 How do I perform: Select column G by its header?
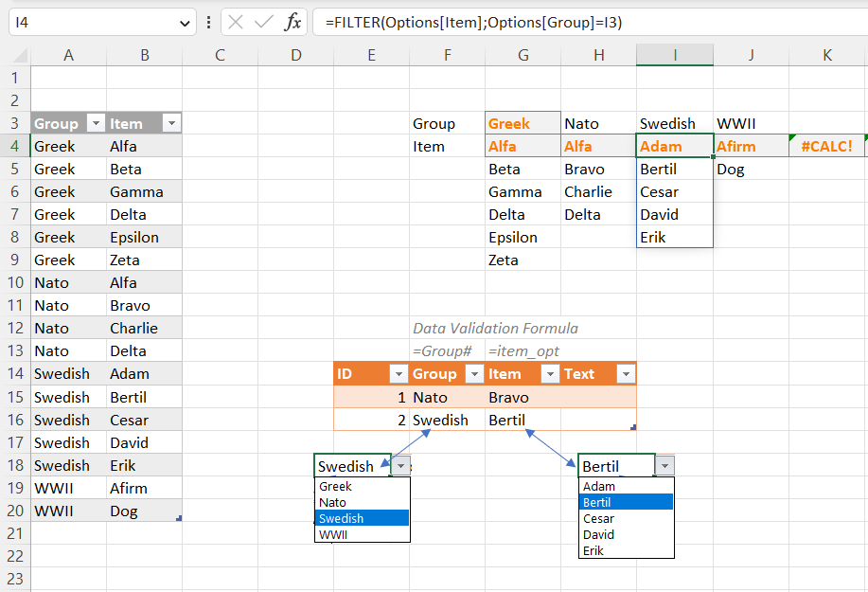coord(523,55)
